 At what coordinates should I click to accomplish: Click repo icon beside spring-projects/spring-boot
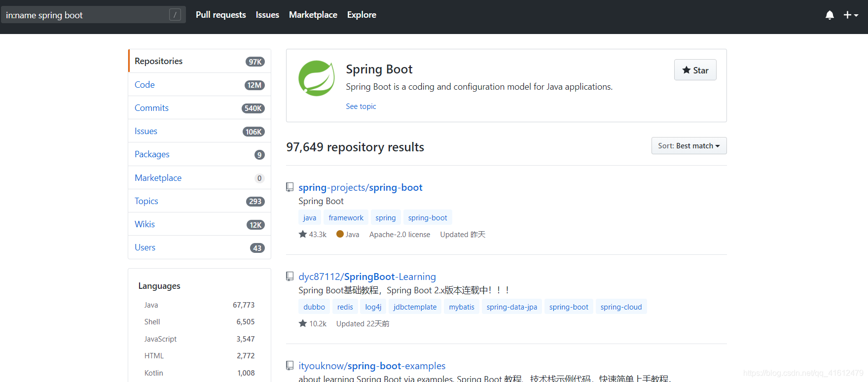[x=290, y=187]
